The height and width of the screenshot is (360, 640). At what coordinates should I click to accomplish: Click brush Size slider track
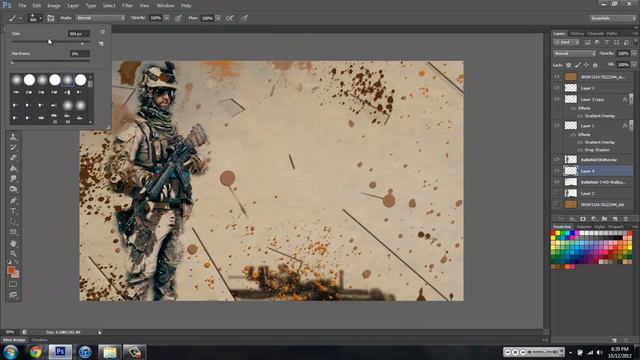point(51,42)
